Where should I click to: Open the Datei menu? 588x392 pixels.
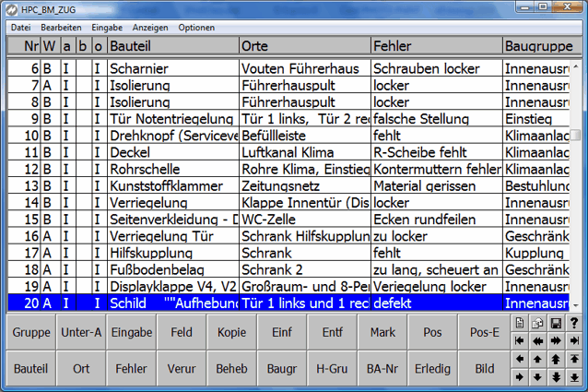coord(20,28)
